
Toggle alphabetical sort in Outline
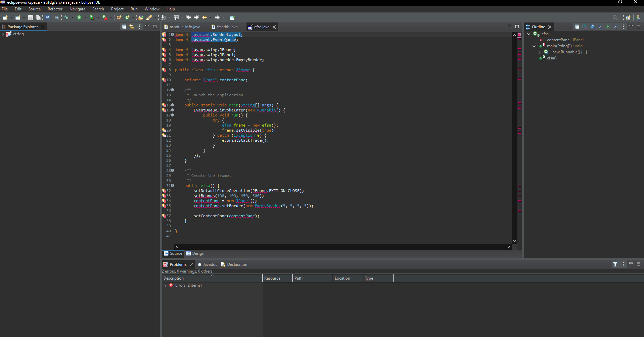click(x=585, y=27)
